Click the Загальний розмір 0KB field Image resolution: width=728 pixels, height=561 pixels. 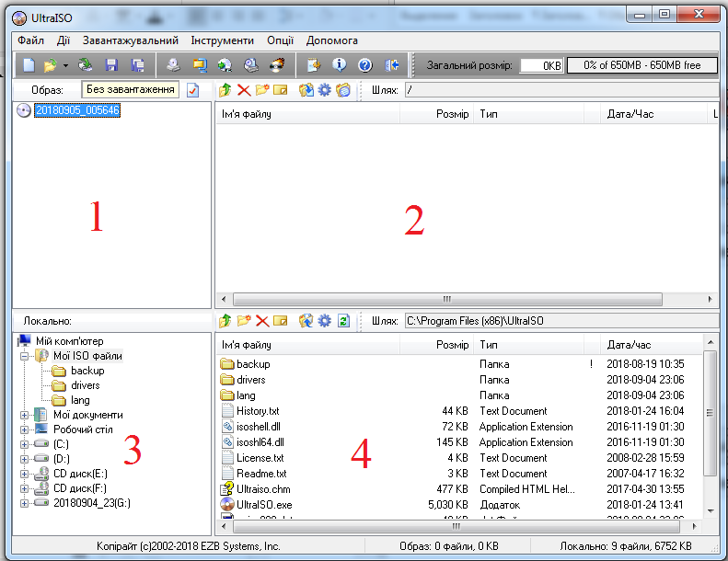(541, 65)
